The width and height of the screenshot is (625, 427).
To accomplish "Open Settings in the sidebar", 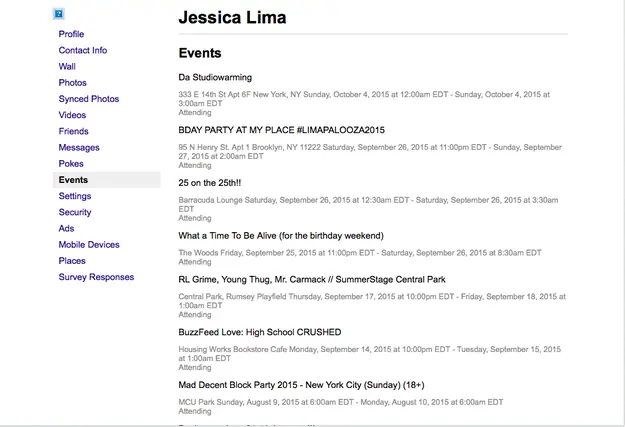I will [75, 196].
